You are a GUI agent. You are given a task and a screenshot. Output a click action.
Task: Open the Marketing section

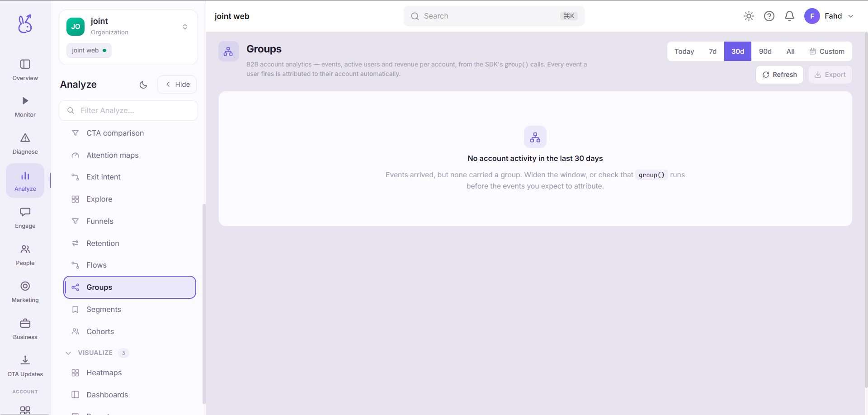pos(25,292)
